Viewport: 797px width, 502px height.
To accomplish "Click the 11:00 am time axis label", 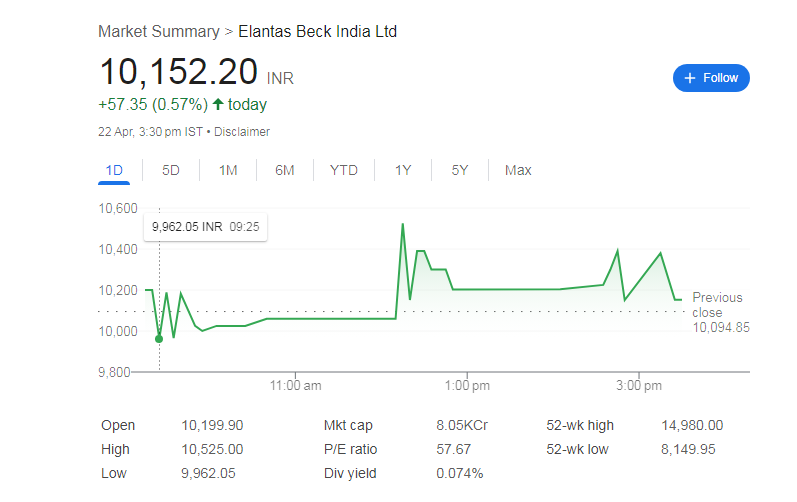I will click(x=296, y=385).
